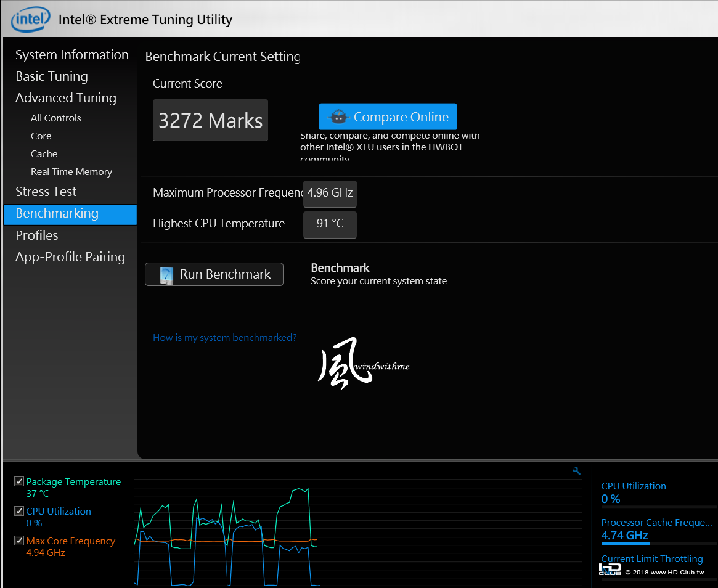
Task: Select the Benchmarking menu item
Action: pyautogui.click(x=70, y=214)
